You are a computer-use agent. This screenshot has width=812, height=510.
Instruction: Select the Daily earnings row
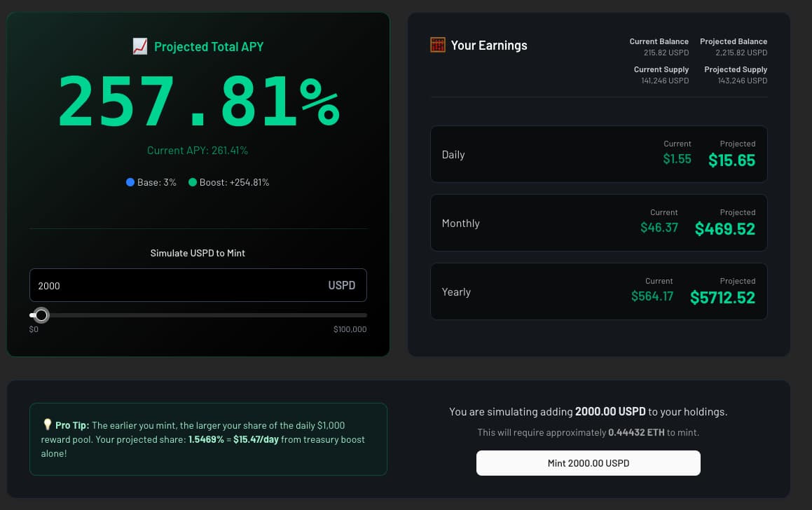[598, 154]
